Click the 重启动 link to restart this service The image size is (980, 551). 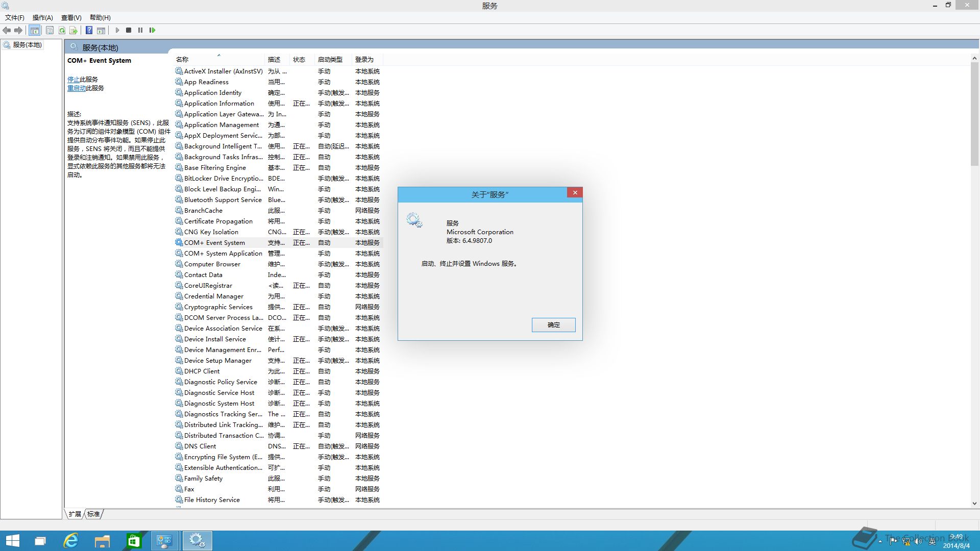pyautogui.click(x=77, y=88)
